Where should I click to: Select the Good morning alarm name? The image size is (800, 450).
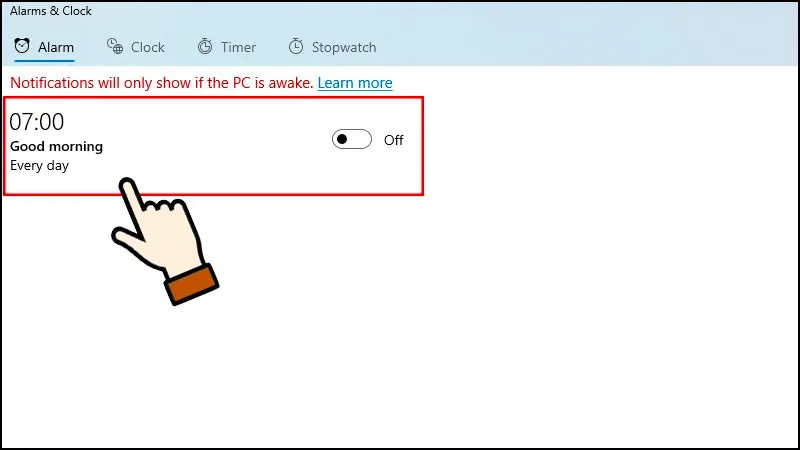coord(57,147)
